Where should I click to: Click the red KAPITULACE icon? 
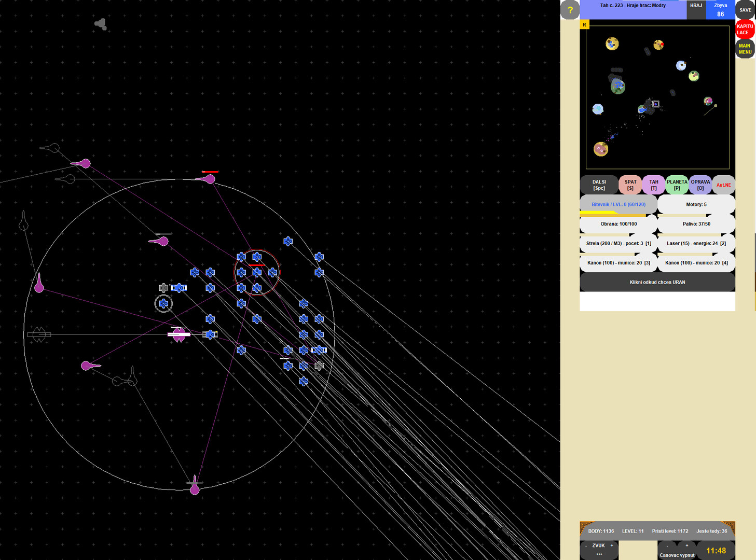point(745,30)
